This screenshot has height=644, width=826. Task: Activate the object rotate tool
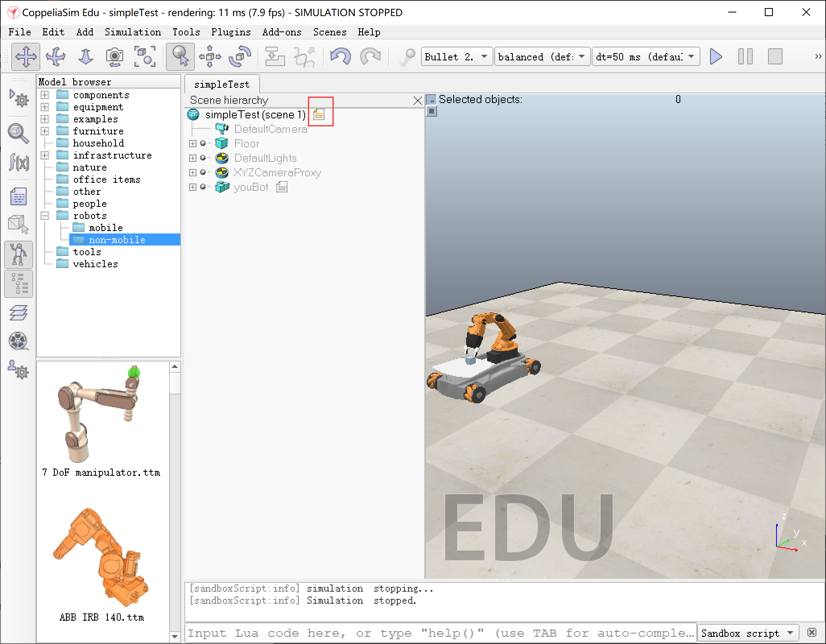(239, 56)
